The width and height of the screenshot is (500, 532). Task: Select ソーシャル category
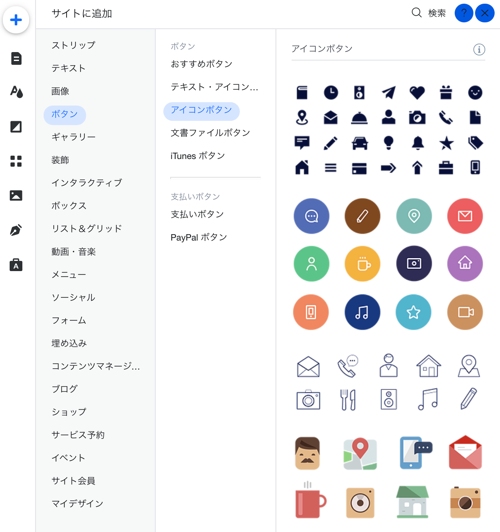73,298
